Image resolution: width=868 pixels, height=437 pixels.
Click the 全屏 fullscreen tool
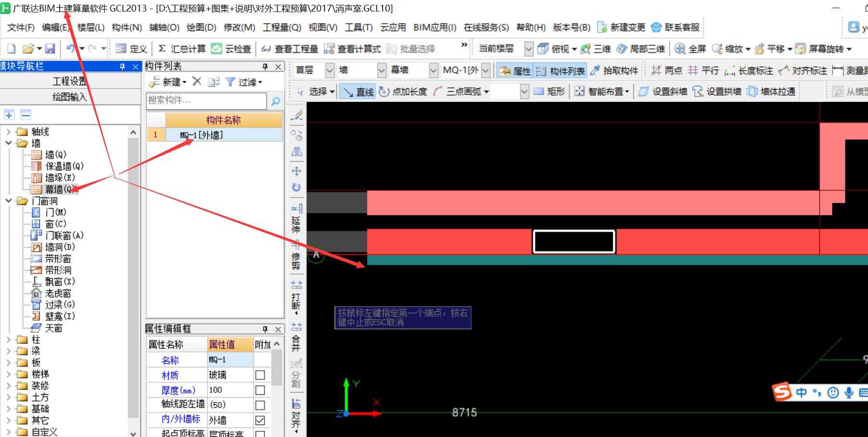point(690,49)
